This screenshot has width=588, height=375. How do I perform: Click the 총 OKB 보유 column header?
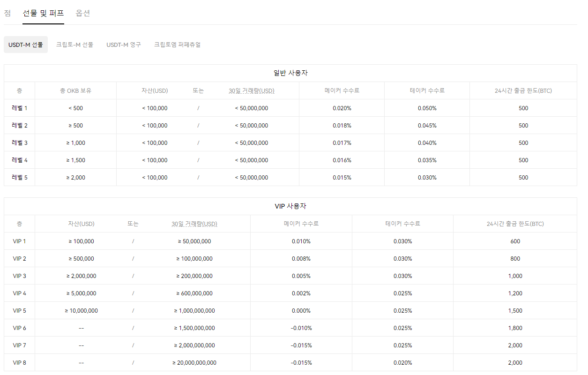[75, 90]
